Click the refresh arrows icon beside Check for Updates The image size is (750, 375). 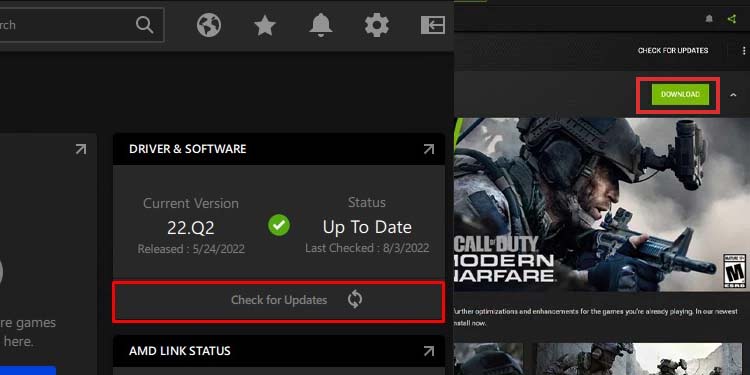355,300
